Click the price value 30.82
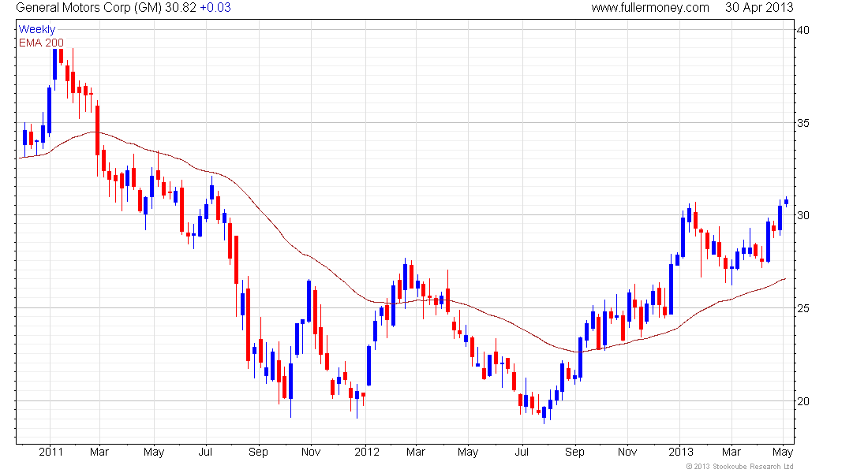Screen dimensions: 868x473 pyautogui.click(x=181, y=8)
